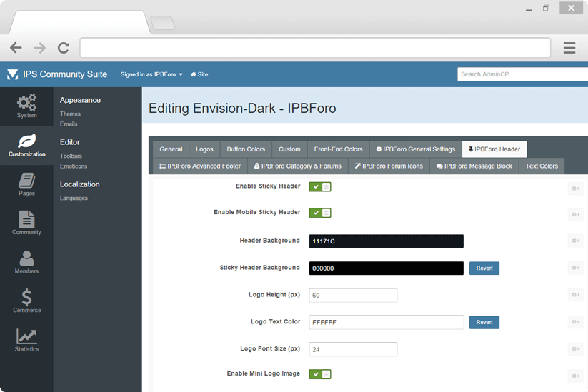Click the IPS Community Suite logo
588x392 pixels.
(x=57, y=74)
